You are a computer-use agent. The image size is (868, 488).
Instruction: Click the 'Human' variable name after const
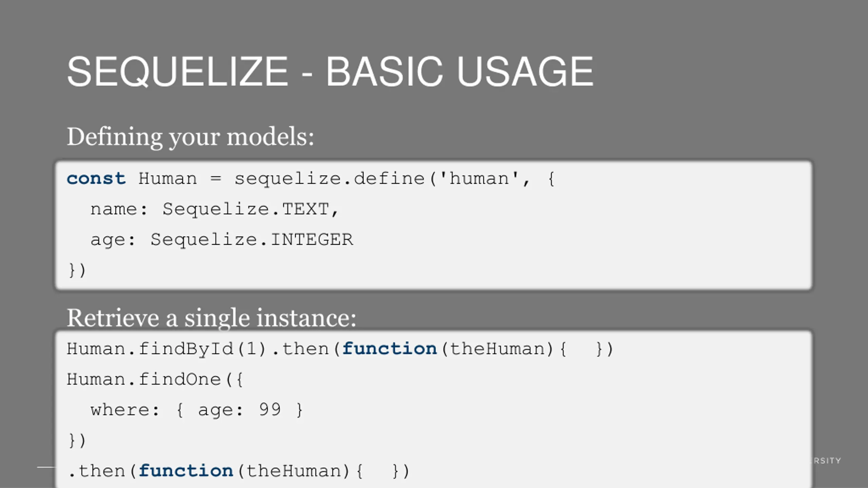point(167,179)
